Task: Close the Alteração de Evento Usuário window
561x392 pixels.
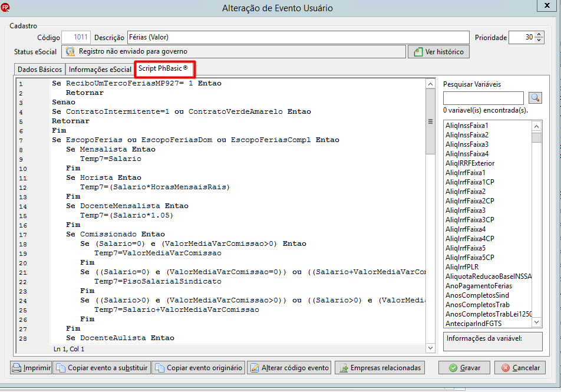Action: coord(547,5)
